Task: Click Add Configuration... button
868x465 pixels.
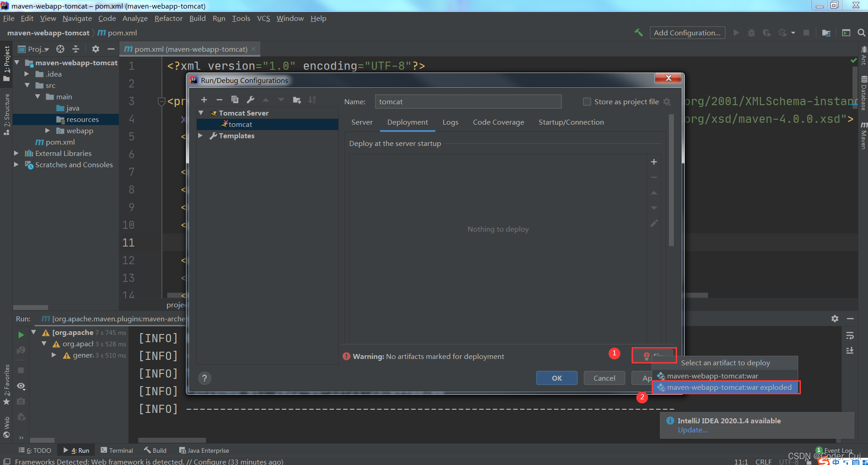Action: 688,33
